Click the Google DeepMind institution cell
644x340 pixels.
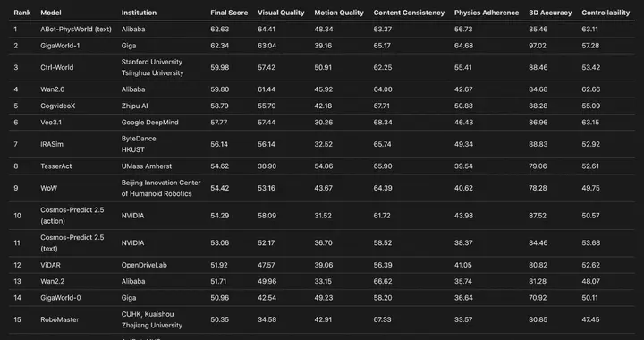150,122
